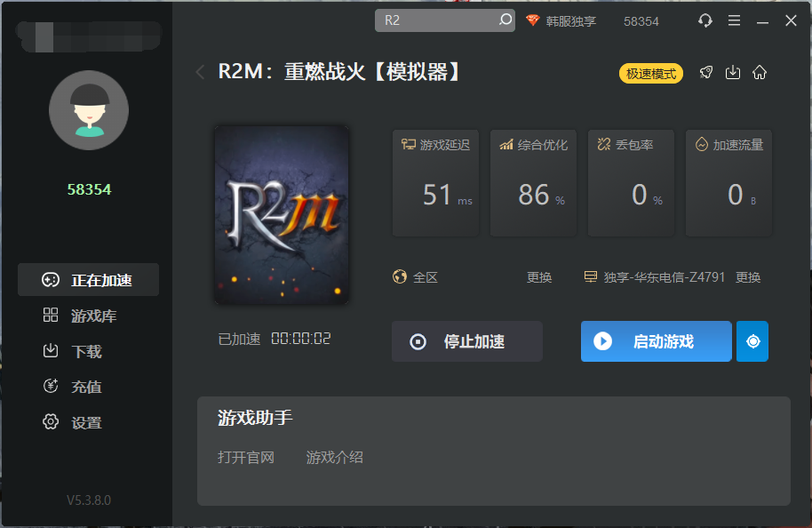Click the search magnifier icon

[505, 20]
